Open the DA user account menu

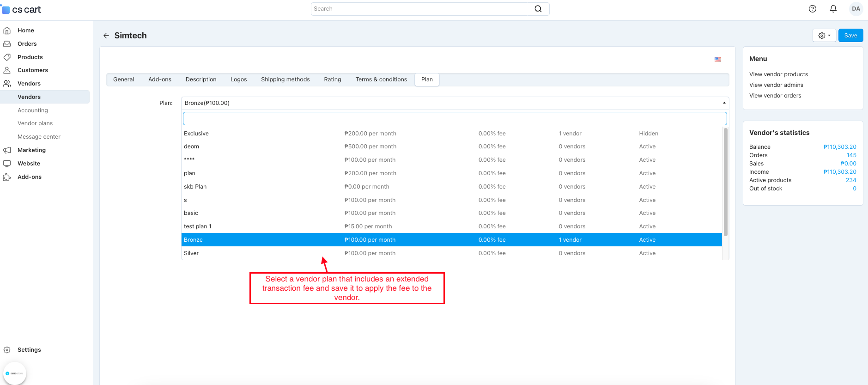[x=856, y=9]
